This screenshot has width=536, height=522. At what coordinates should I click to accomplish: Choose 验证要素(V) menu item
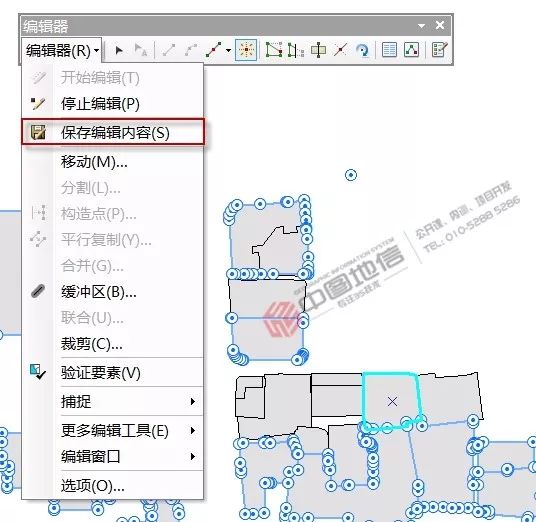point(112,373)
